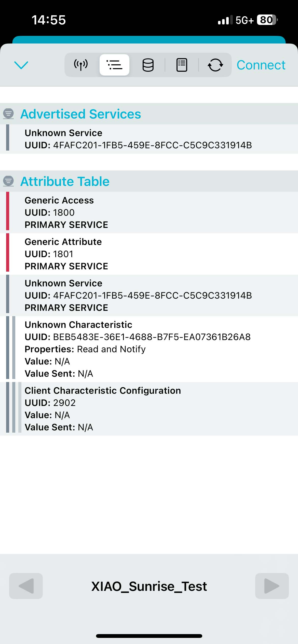Open the advertisement signal tab
298x644 pixels.
point(81,65)
